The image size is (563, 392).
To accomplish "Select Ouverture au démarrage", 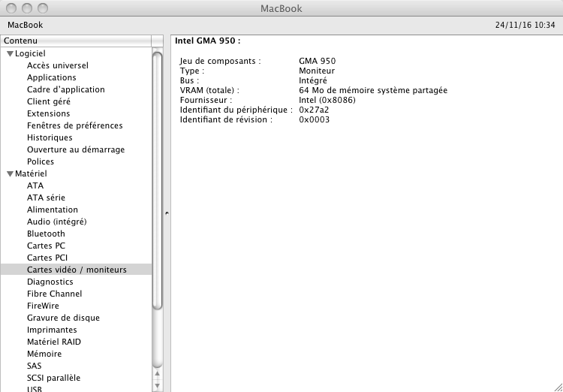I will 76,149.
